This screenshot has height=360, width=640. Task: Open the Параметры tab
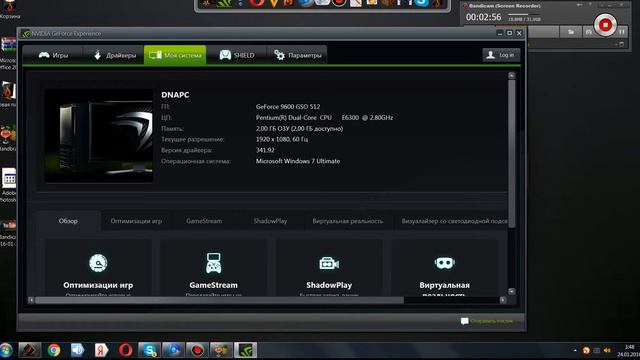click(x=297, y=55)
